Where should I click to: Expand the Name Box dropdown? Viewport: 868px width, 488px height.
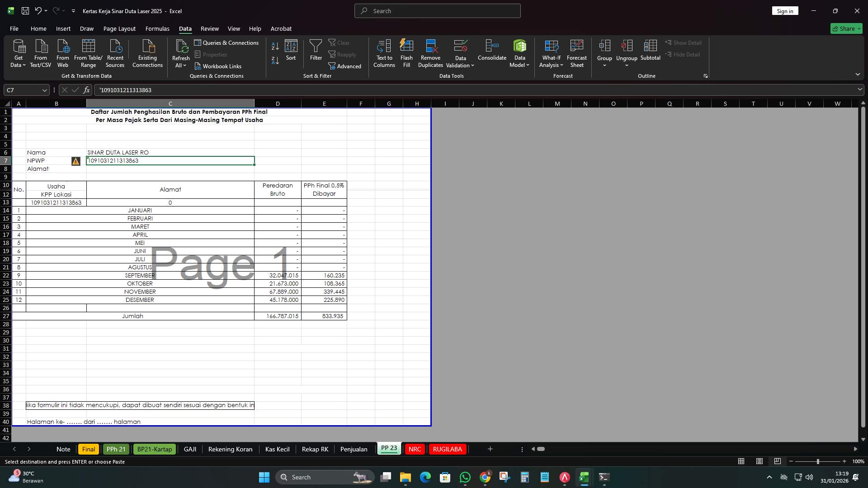[x=45, y=90]
